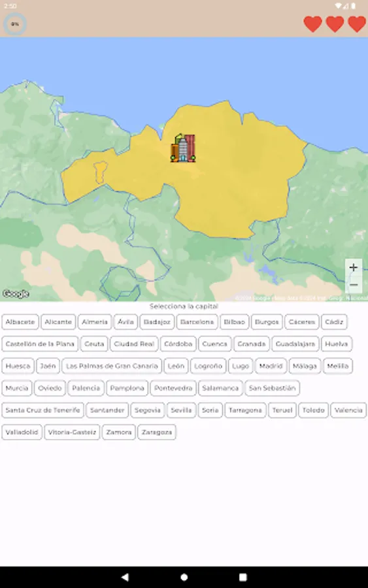The height and width of the screenshot is (588, 368).
Task: Select the Ceuta option
Action: point(94,344)
